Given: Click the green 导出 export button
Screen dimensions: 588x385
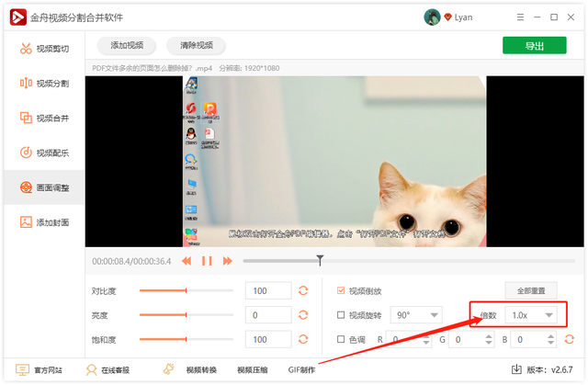Looking at the screenshot, I should coord(535,45).
